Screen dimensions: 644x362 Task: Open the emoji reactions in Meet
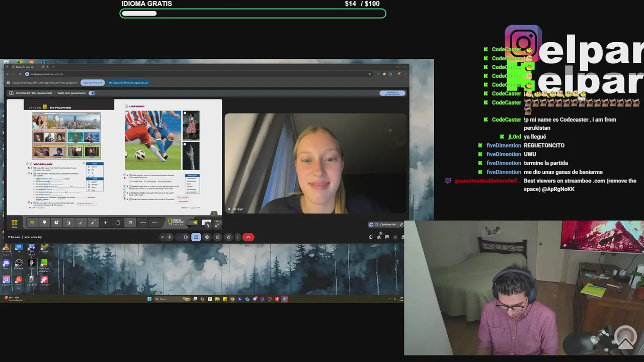[207, 237]
